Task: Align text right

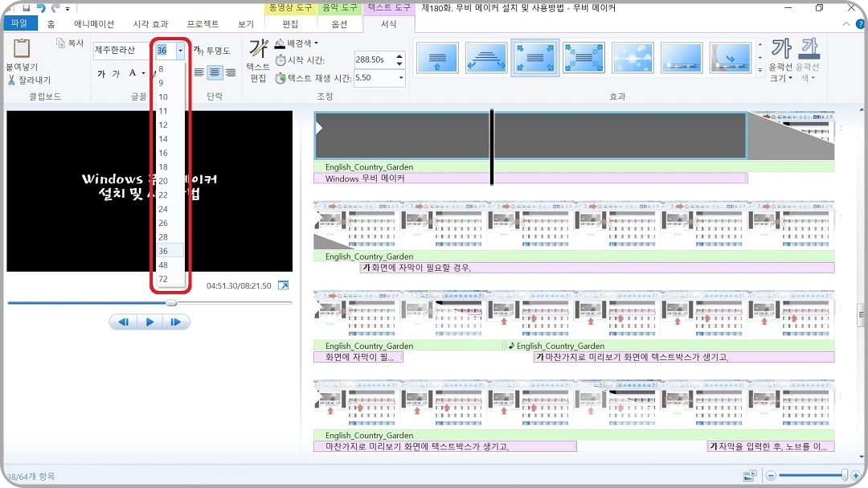Action: (x=231, y=72)
